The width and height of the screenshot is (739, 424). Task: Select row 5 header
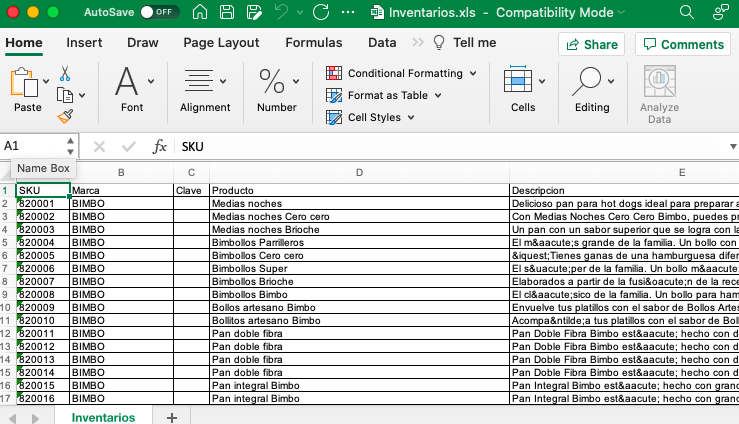click(x=6, y=243)
